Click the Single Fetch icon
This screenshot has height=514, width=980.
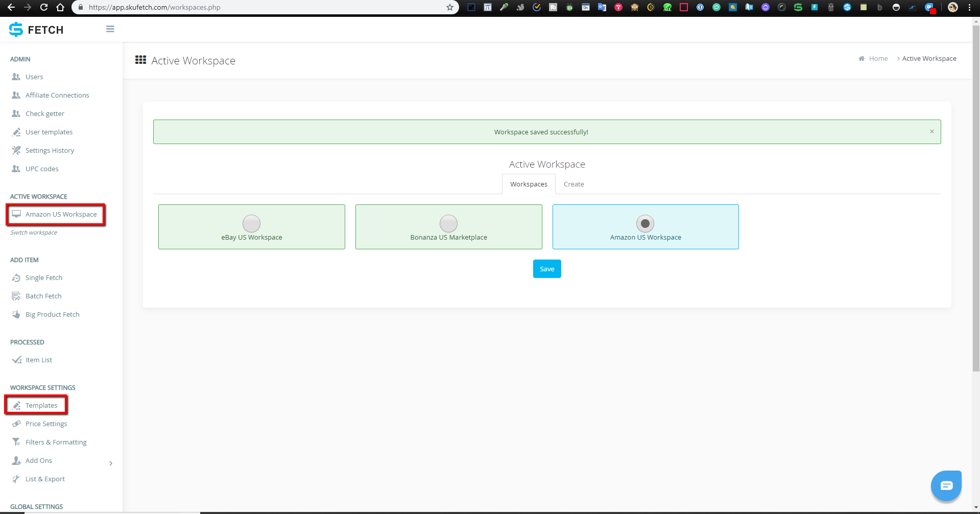(x=16, y=277)
